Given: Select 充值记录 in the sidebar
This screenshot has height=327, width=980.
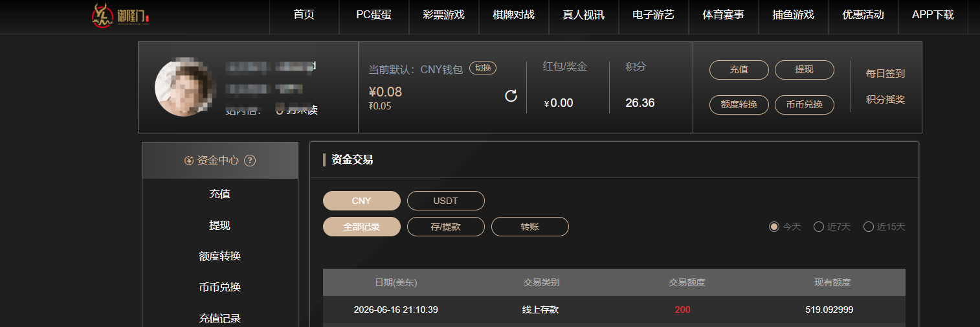Looking at the screenshot, I should (220, 318).
